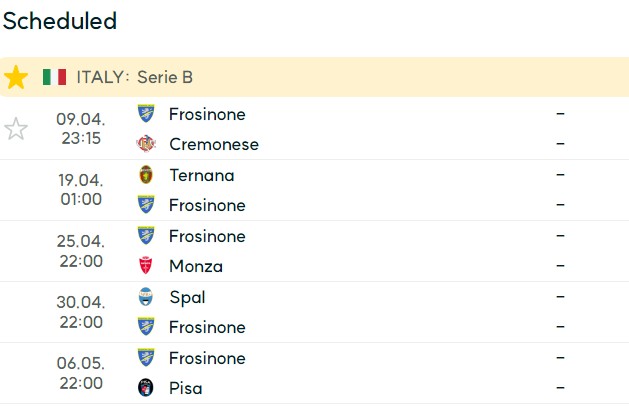Click the Spal team crest
The image size is (629, 420).
tap(146, 297)
